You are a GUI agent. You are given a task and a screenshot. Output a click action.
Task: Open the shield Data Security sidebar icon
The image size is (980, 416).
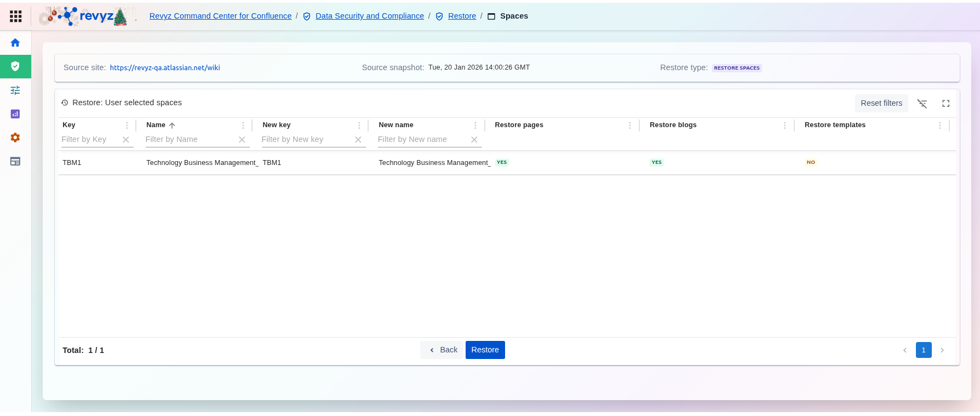tap(15, 66)
